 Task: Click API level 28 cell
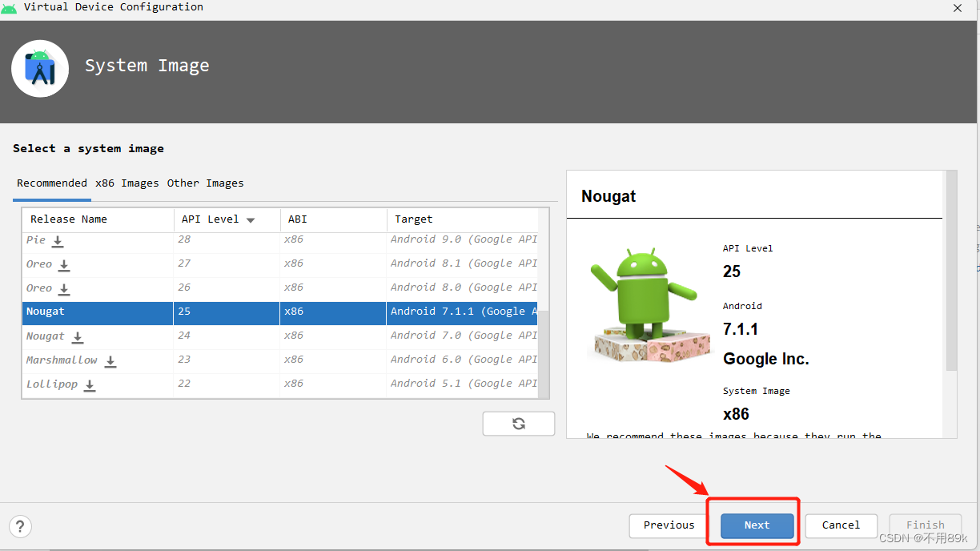click(227, 240)
